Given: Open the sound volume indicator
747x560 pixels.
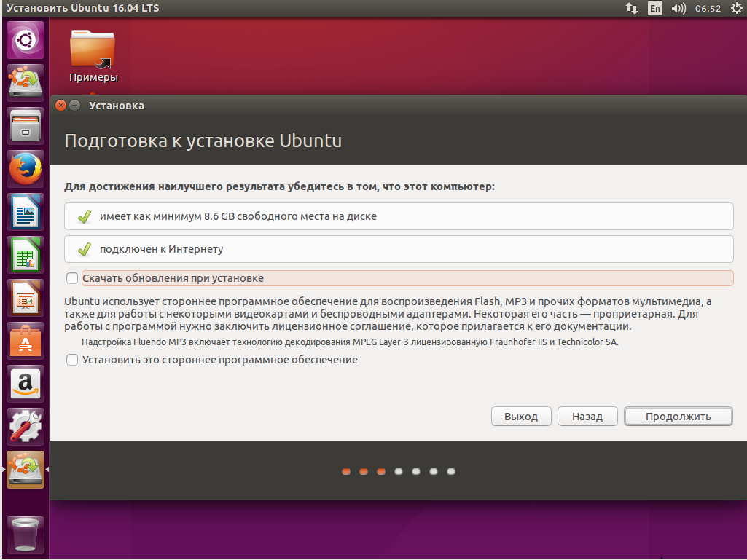Looking at the screenshot, I should pos(678,8).
